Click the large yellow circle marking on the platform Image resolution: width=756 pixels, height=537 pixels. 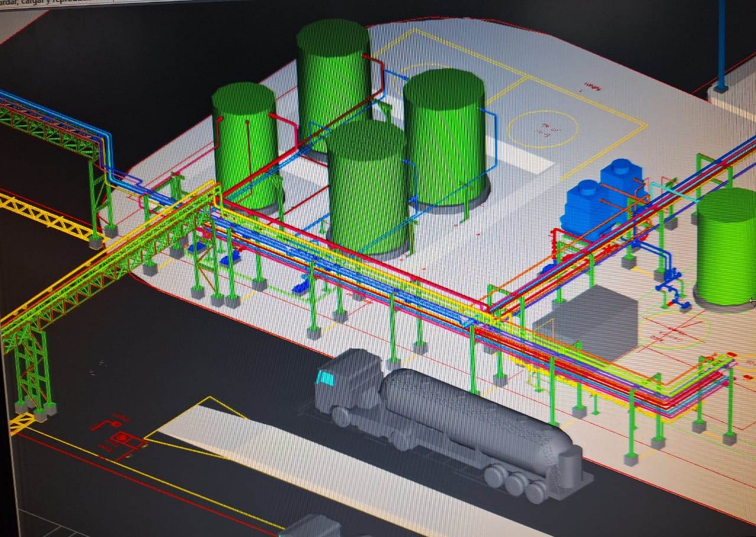[x=542, y=129]
